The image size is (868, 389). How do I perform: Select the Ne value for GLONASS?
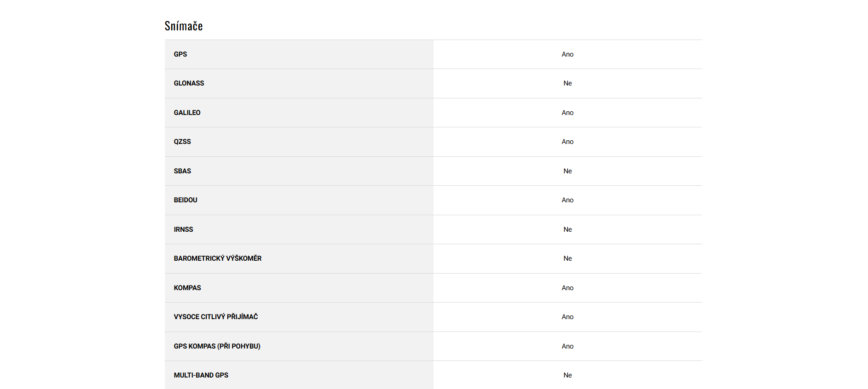tap(568, 83)
